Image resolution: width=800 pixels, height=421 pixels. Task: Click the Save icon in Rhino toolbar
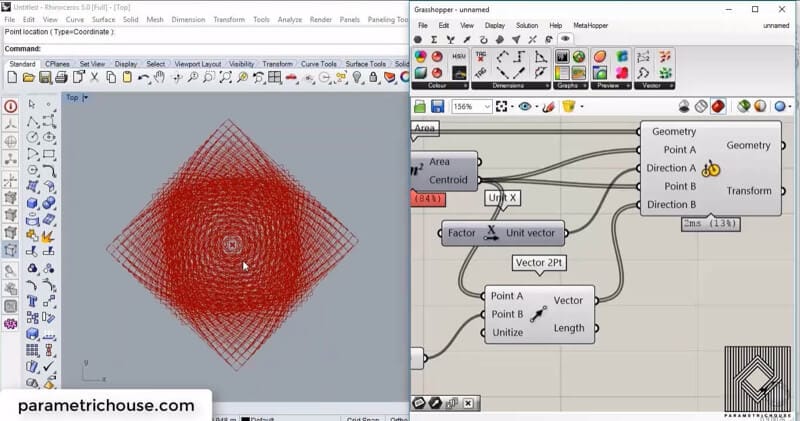(44, 78)
